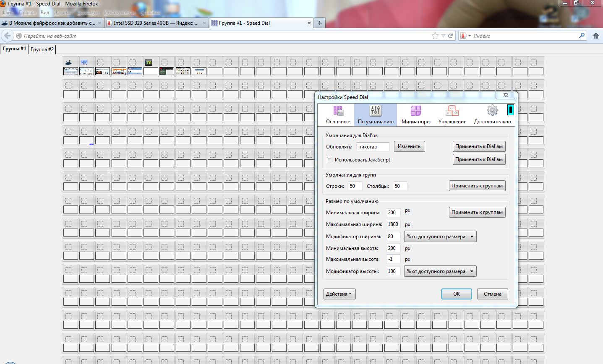Click the back navigation arrow
603x364 pixels.
[7, 36]
